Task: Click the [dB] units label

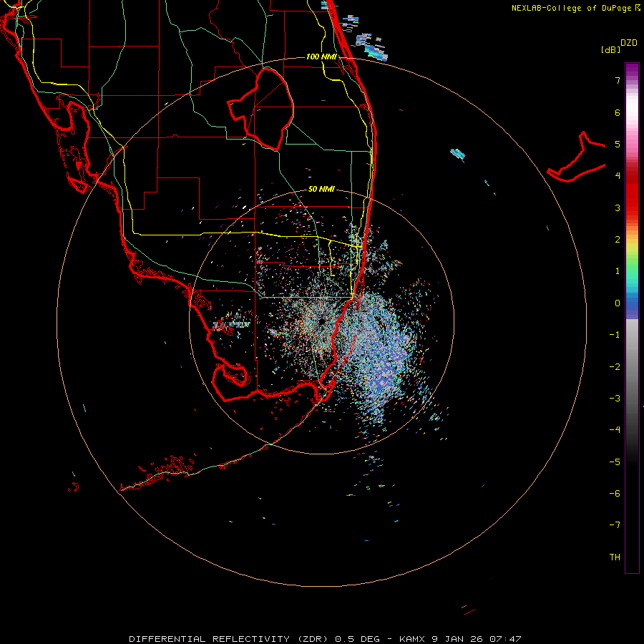Action: point(611,49)
